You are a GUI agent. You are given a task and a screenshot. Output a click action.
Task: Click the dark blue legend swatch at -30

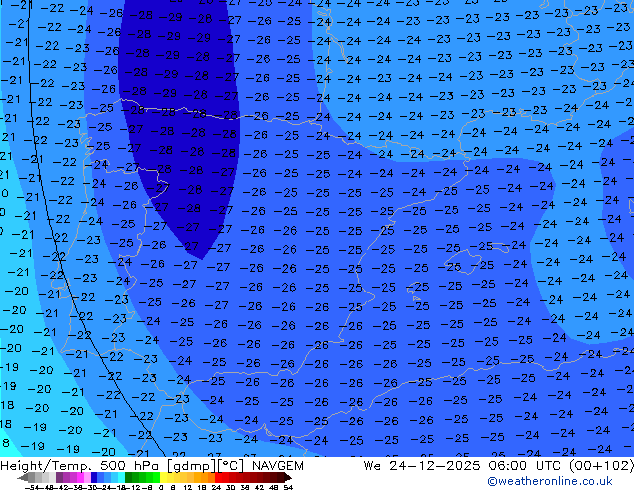click(x=94, y=478)
